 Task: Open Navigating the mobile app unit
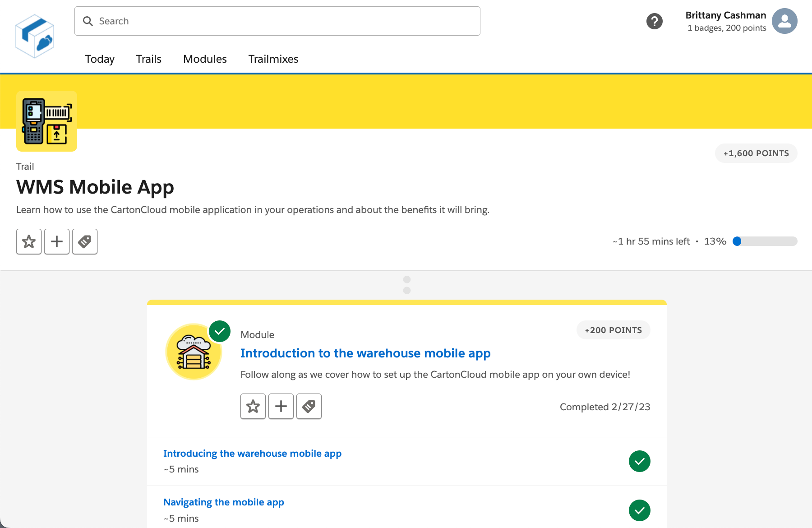coord(223,502)
